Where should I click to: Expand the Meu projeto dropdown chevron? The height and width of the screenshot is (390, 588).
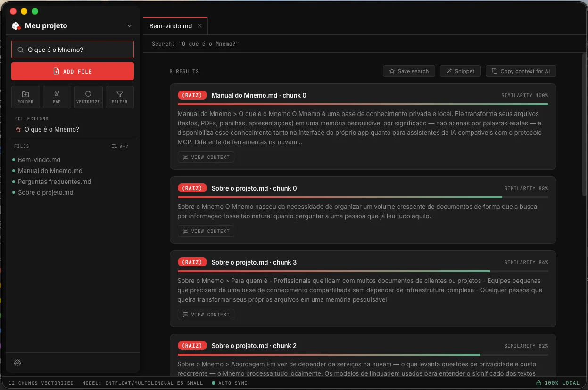tap(130, 26)
